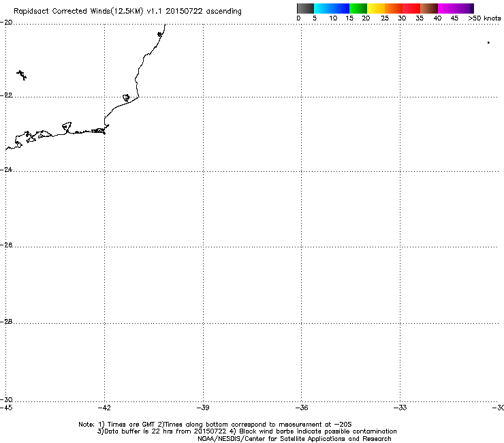This screenshot has width=504, height=443.
Task: Click the green 15-20 knots legend swatch
Action: pyautogui.click(x=358, y=8)
